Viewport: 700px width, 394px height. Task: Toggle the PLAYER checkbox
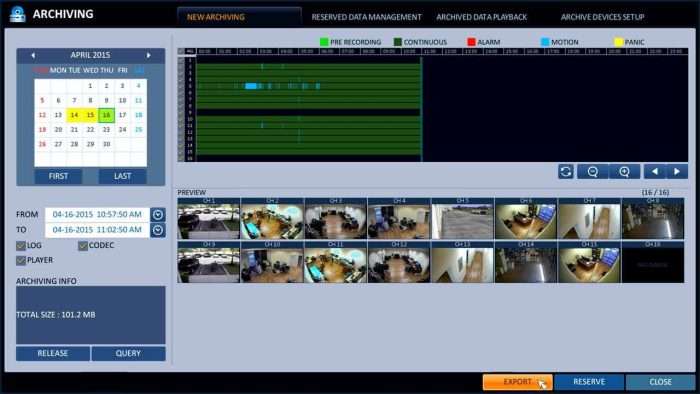21,261
